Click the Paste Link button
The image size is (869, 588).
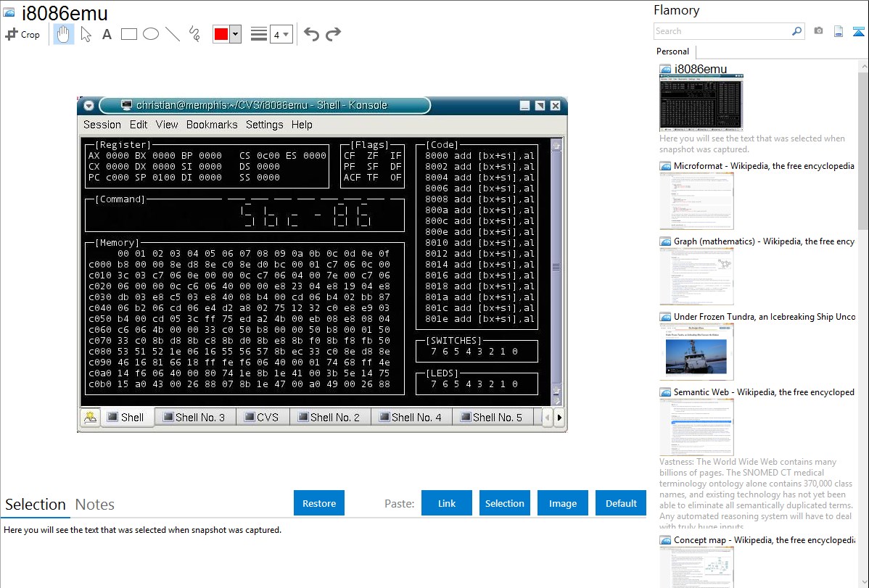447,503
